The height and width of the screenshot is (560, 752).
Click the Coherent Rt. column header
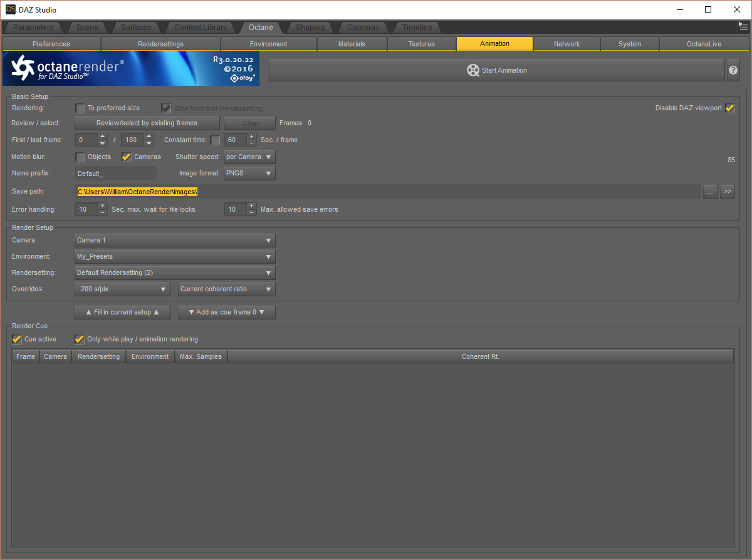[x=480, y=356]
